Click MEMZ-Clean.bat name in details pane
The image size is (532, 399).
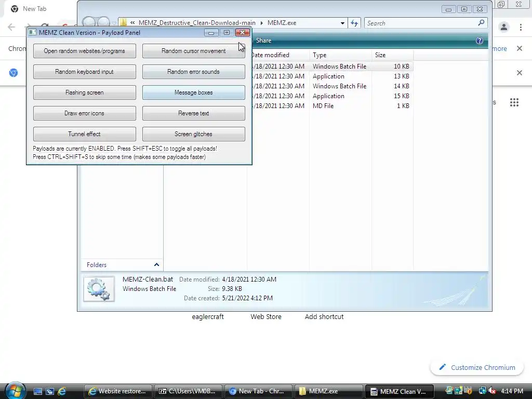tap(148, 279)
